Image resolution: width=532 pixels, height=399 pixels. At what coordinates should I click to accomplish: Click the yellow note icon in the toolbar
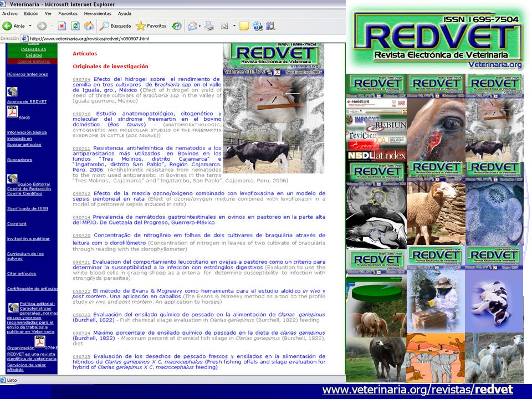[244, 26]
